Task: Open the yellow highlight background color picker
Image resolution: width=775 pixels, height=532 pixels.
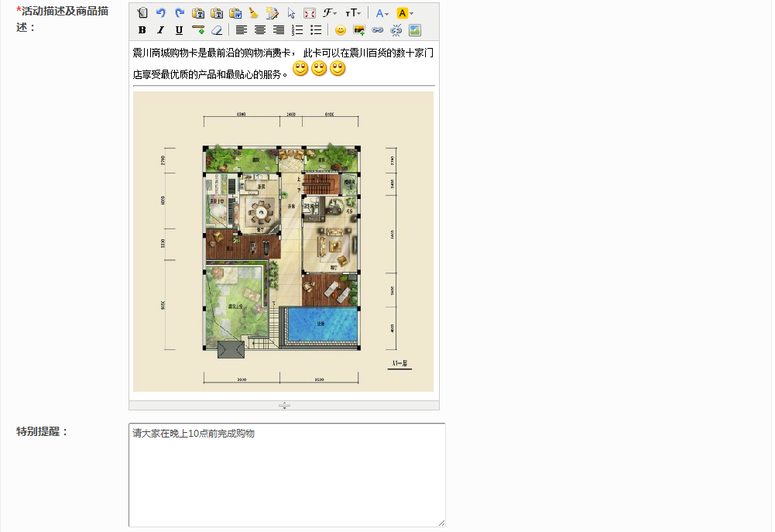Action: 405,13
